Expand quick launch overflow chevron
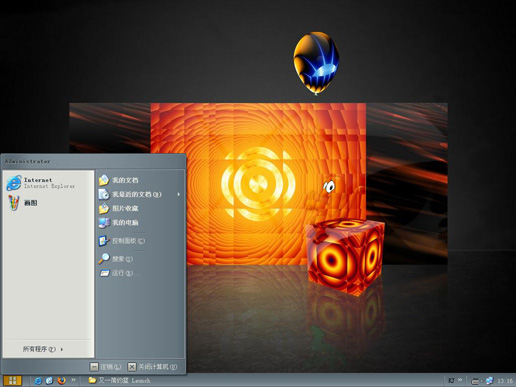The image size is (516, 387). 73,379
